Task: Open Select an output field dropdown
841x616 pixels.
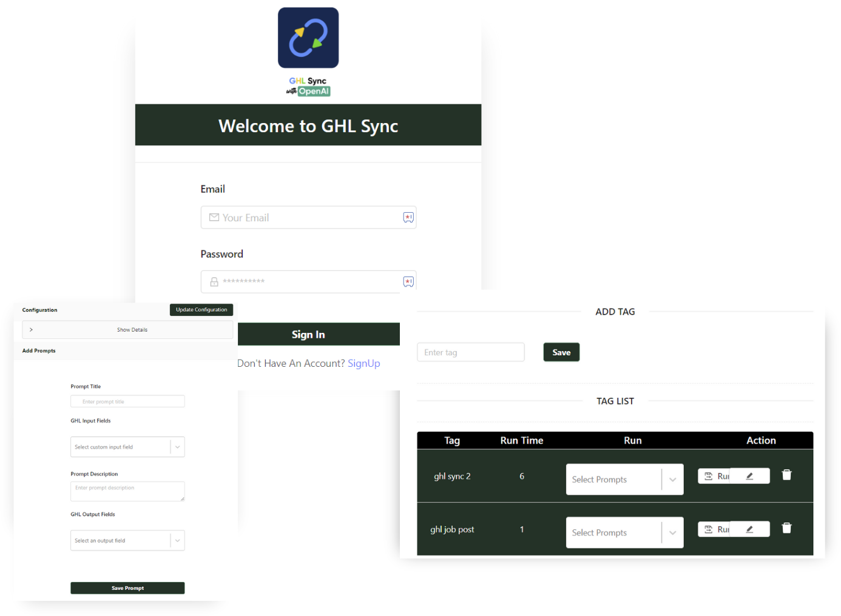Action: (127, 540)
